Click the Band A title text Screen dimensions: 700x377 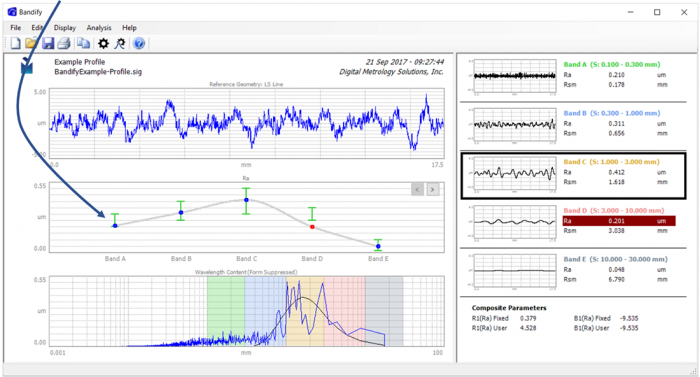[612, 64]
